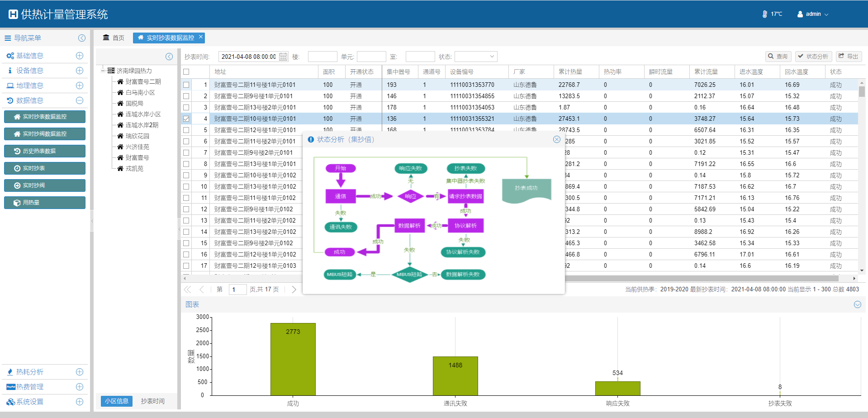Uncheck the checked row 4 checkbox
This screenshot has width=868, height=418.
[186, 119]
